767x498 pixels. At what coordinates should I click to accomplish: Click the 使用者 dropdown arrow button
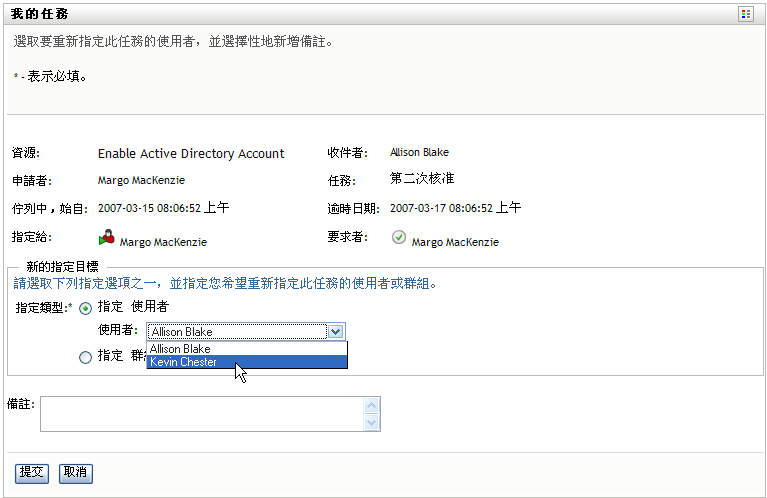coord(337,331)
